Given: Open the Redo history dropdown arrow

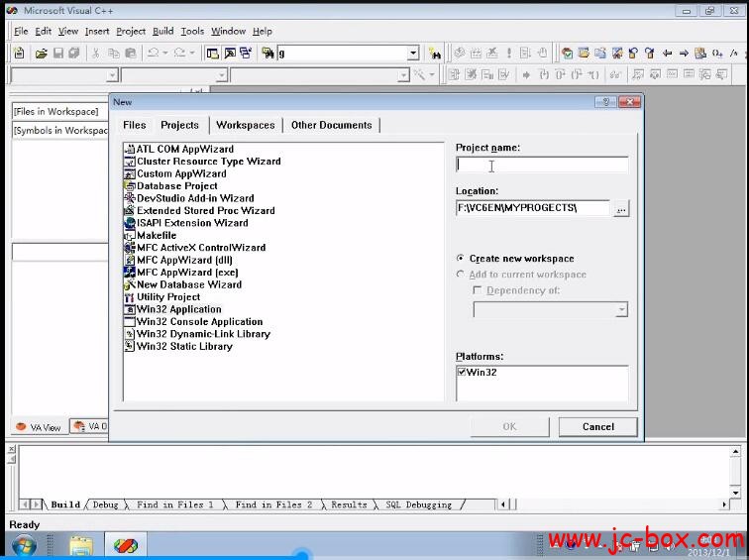Looking at the screenshot, I should pos(192,54).
